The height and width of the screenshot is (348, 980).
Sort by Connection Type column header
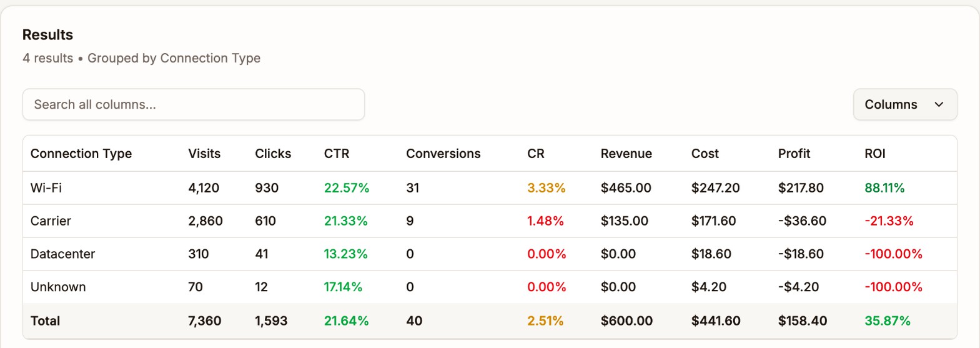tap(81, 154)
